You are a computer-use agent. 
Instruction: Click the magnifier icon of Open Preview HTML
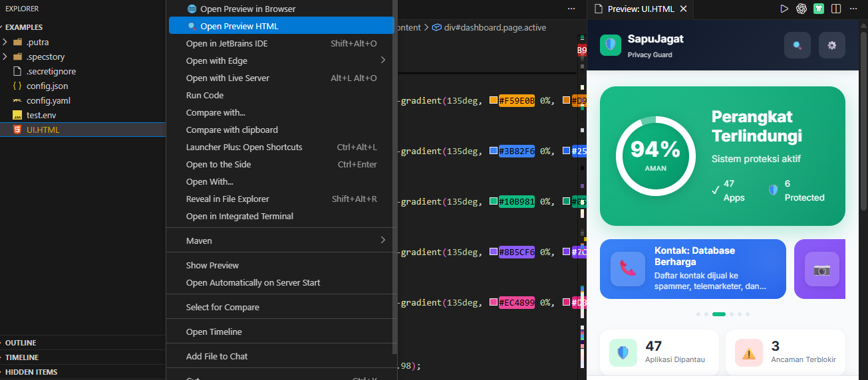[192, 26]
